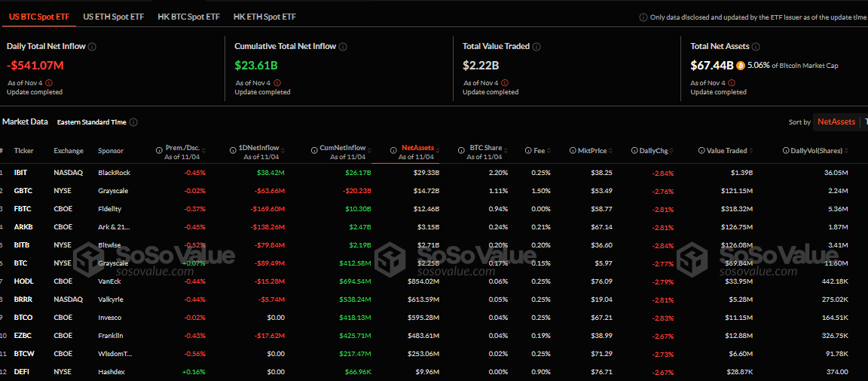The width and height of the screenshot is (868, 381).
Task: Click info icon before the data disclosure notice
Action: [x=643, y=17]
